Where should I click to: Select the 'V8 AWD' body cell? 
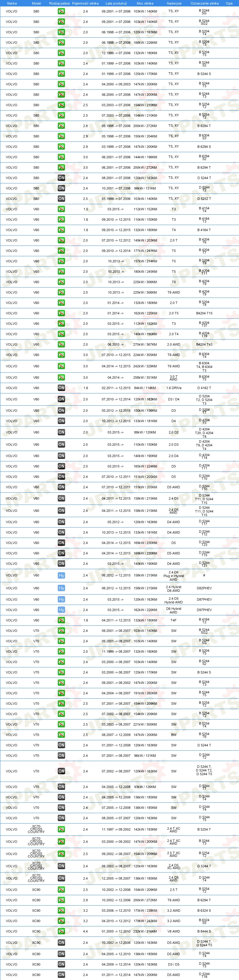174,931
